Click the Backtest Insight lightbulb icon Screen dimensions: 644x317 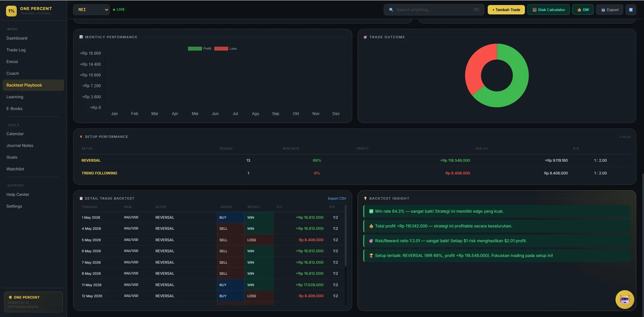coord(365,198)
